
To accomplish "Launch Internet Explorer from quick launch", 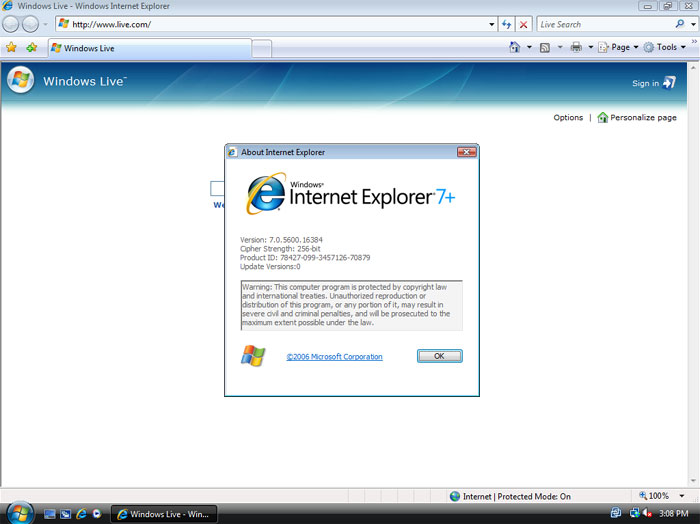I will [x=81, y=514].
